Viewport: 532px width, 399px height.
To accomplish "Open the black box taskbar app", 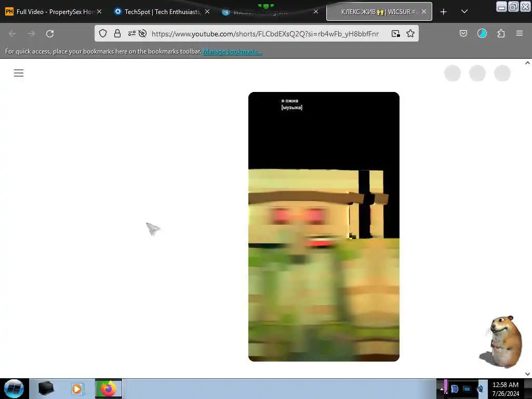I will pos(46,389).
